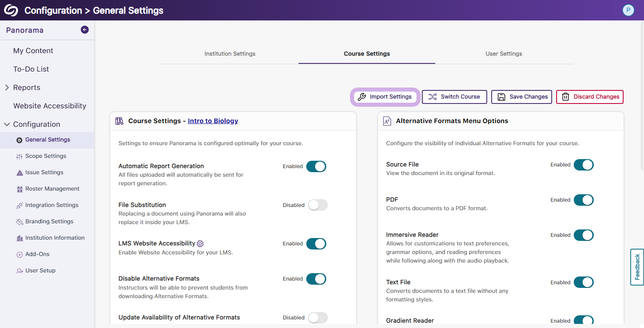The image size is (644, 328).
Task: Click the LMS Website Accessibility gear icon
Action: point(200,244)
